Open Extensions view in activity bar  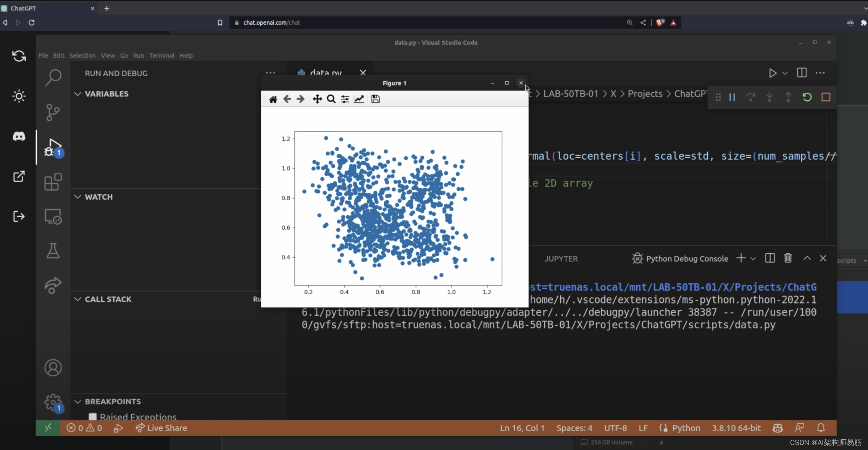[x=53, y=182]
